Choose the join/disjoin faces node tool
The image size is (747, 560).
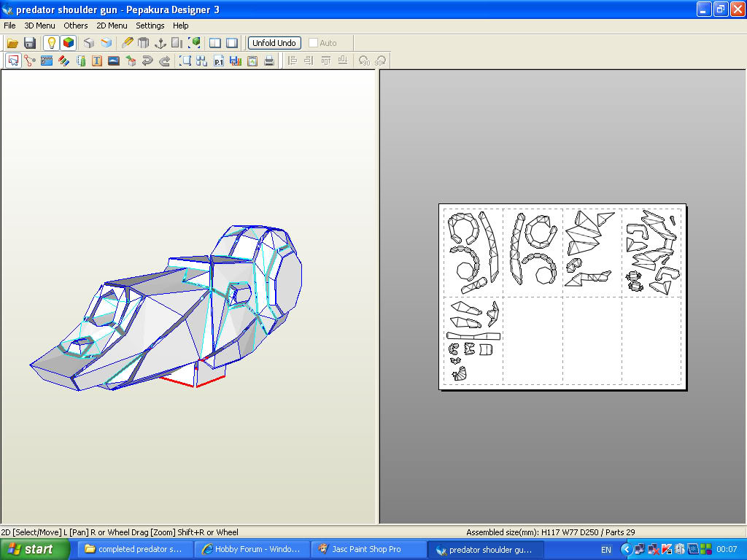click(30, 61)
